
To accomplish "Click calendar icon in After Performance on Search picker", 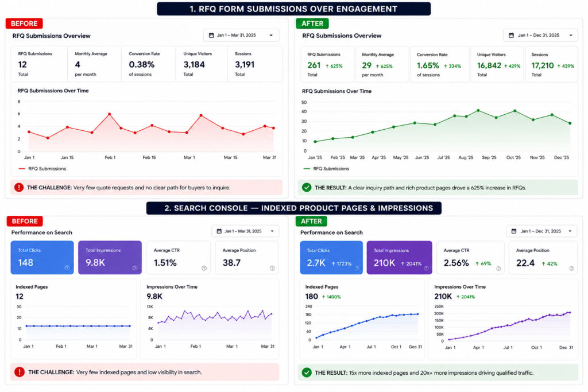I will pos(514,231).
